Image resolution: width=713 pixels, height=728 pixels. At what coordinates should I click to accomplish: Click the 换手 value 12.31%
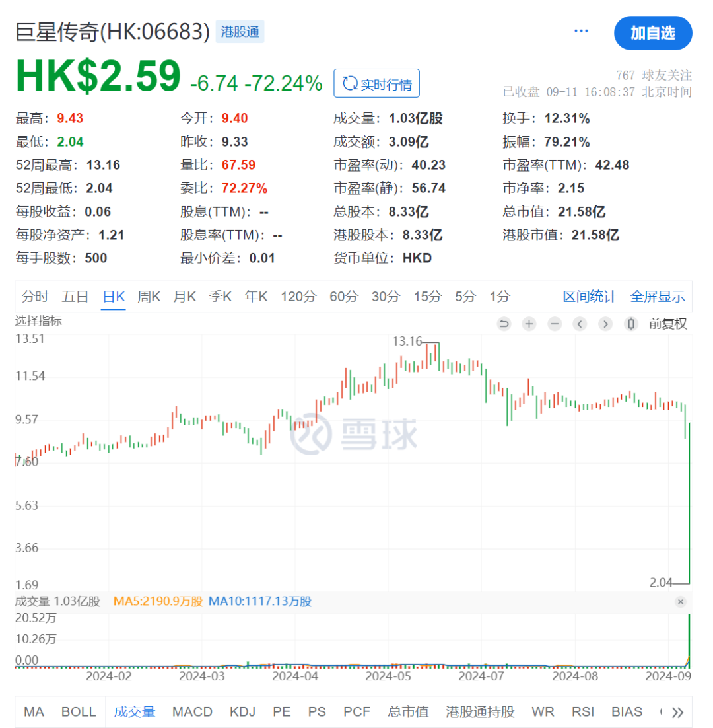pyautogui.click(x=567, y=118)
